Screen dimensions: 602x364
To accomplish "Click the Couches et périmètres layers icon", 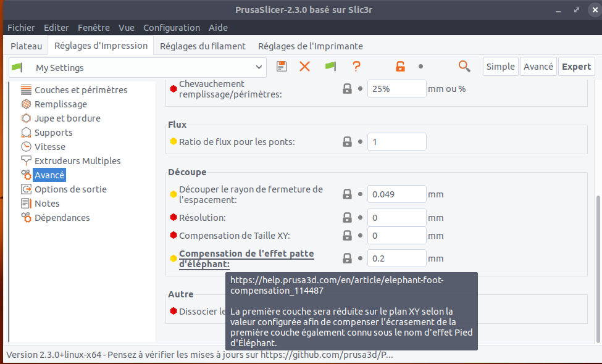I will (x=26, y=89).
